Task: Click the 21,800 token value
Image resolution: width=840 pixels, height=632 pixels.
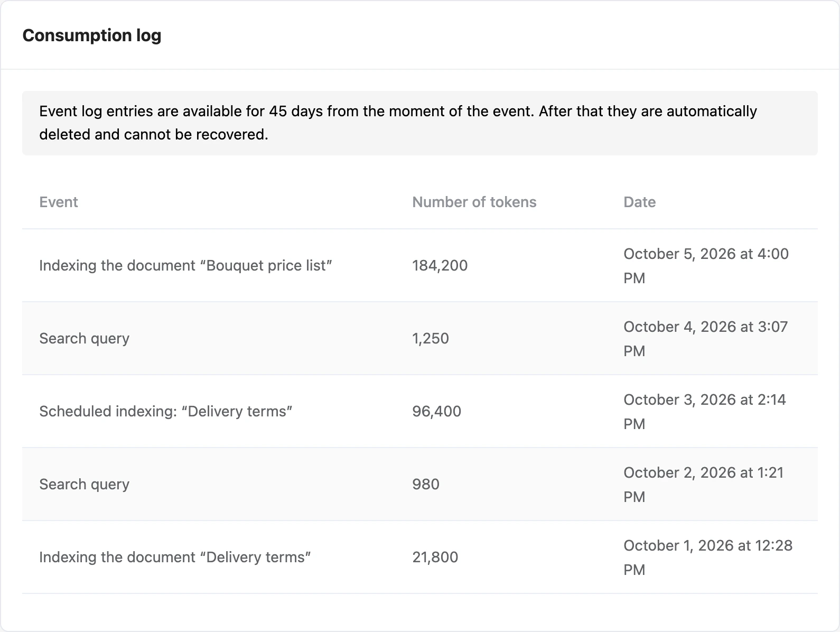Action: pos(435,557)
